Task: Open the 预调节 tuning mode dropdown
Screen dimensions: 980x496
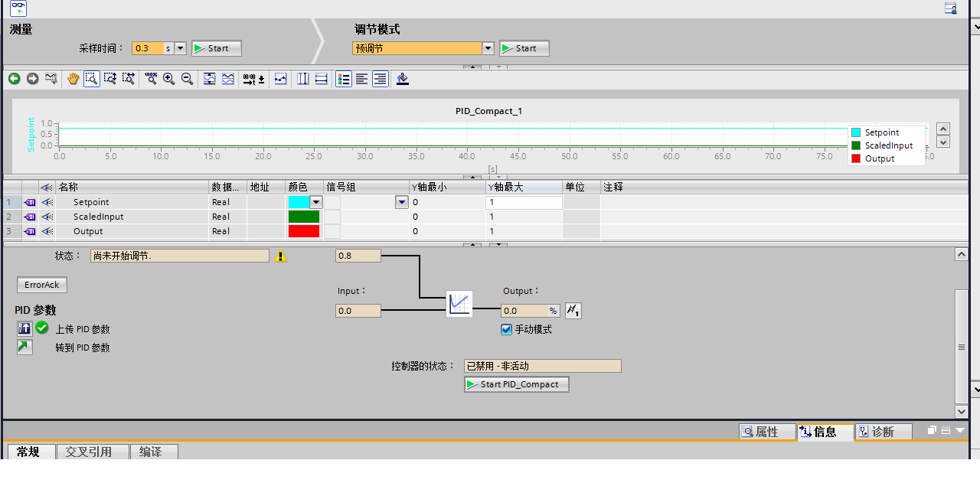Action: pos(488,48)
